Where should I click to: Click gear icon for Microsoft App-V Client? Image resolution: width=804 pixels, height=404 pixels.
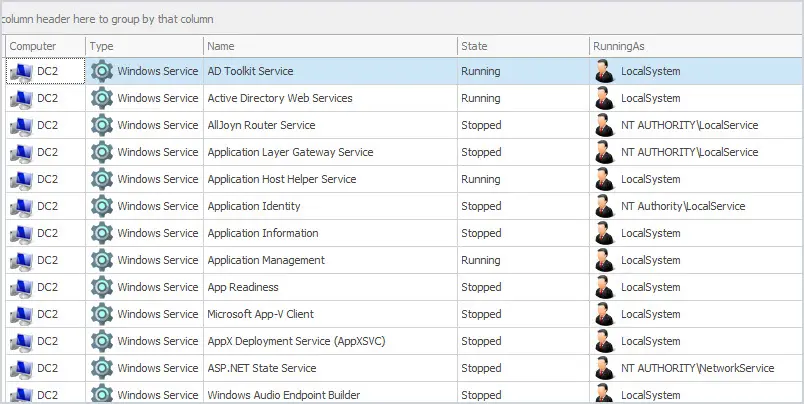click(102, 314)
